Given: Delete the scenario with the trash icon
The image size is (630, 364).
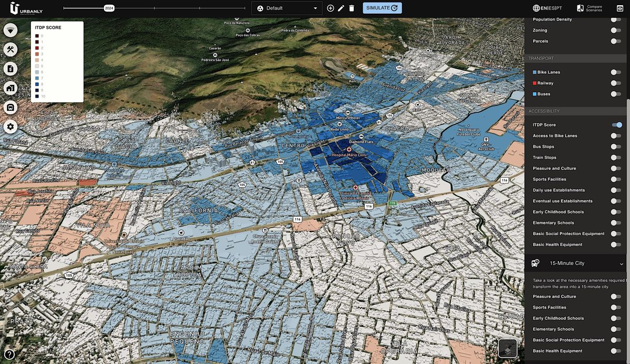Looking at the screenshot, I should click(352, 8).
